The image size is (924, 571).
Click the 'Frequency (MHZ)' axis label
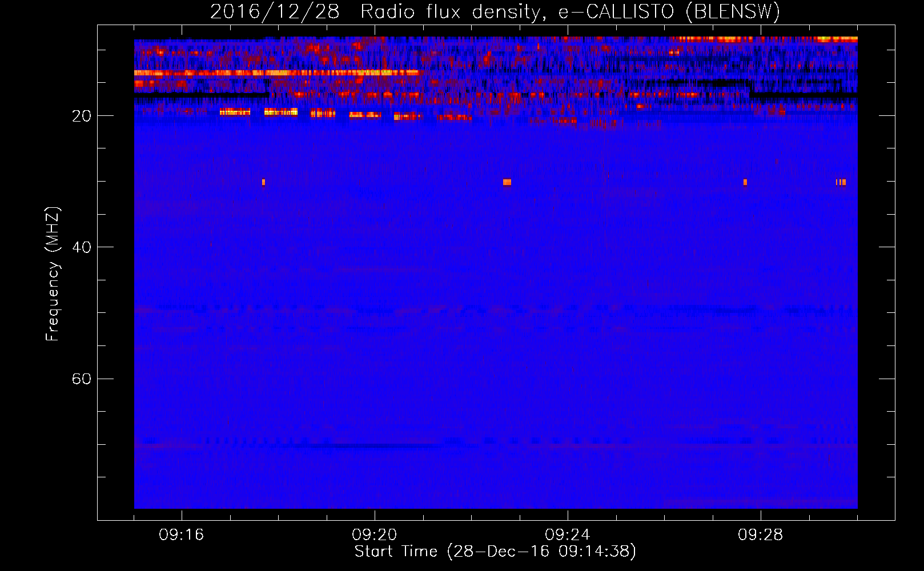(53, 274)
